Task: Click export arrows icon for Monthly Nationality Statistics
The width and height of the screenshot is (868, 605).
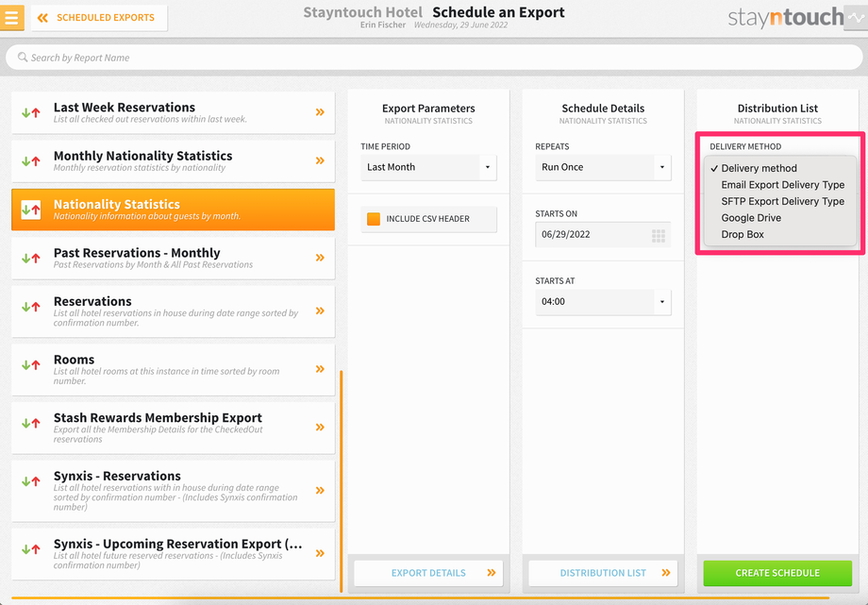Action: click(31, 161)
